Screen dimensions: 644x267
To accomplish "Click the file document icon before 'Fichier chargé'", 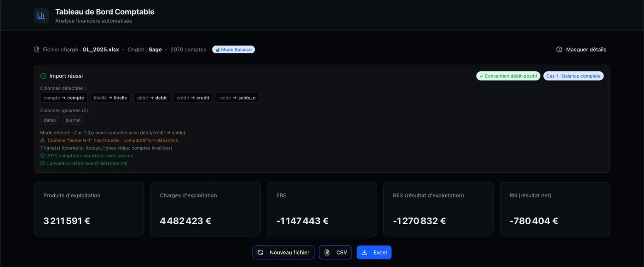I will [x=37, y=50].
